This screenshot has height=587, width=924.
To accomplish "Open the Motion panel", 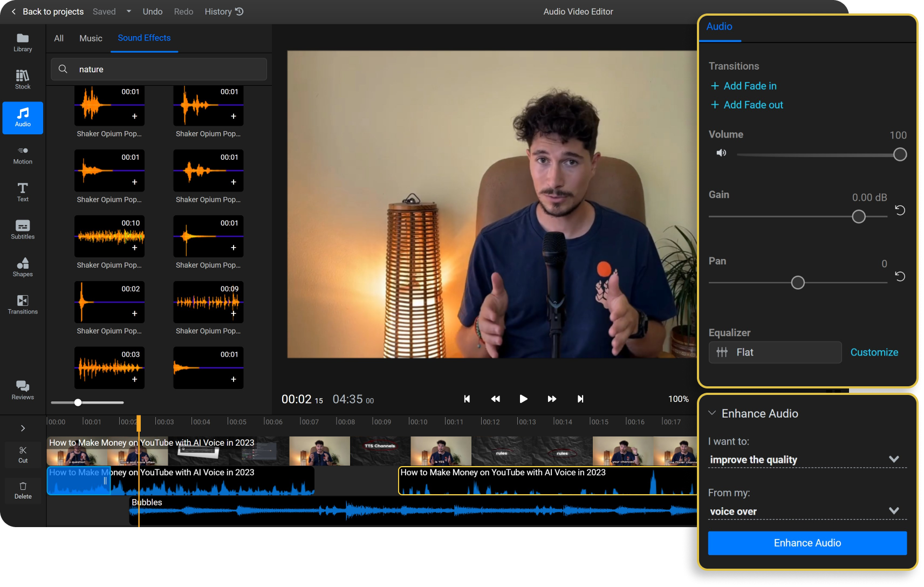I will point(22,155).
